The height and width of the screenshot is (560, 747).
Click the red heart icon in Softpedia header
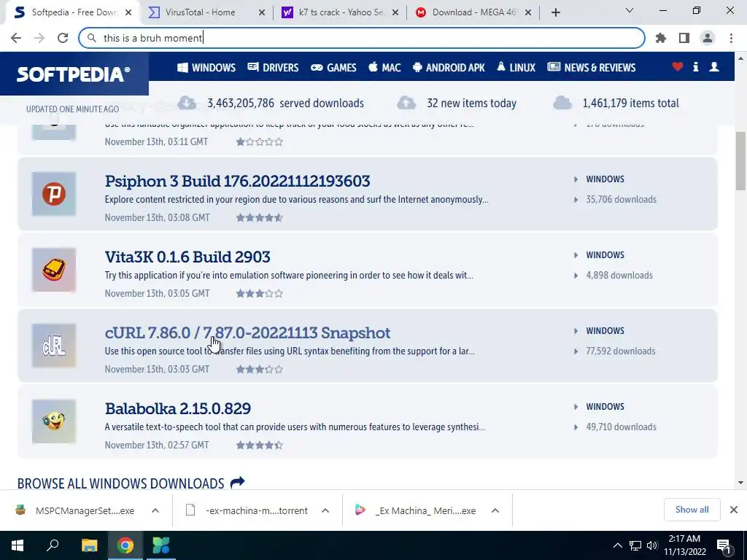(678, 66)
